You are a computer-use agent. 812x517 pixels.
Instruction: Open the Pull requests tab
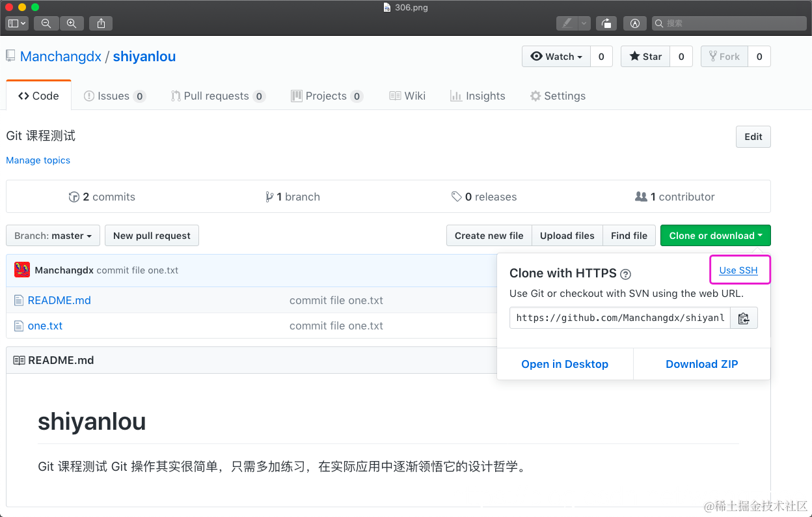click(218, 96)
